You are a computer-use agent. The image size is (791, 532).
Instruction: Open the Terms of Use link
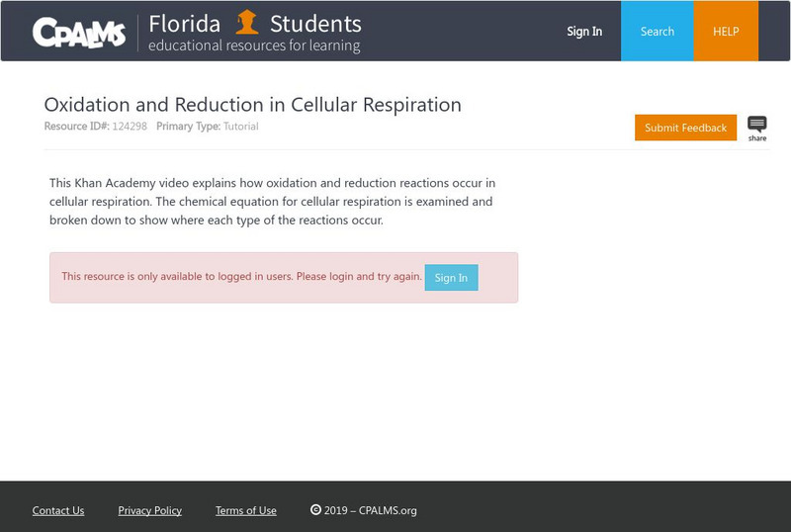[246, 510]
